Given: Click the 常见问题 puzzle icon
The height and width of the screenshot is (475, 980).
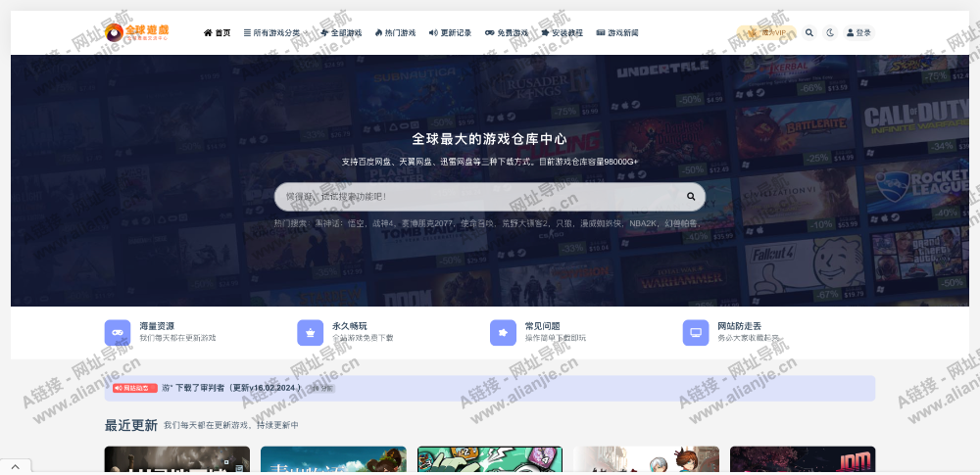Looking at the screenshot, I should 503,333.
